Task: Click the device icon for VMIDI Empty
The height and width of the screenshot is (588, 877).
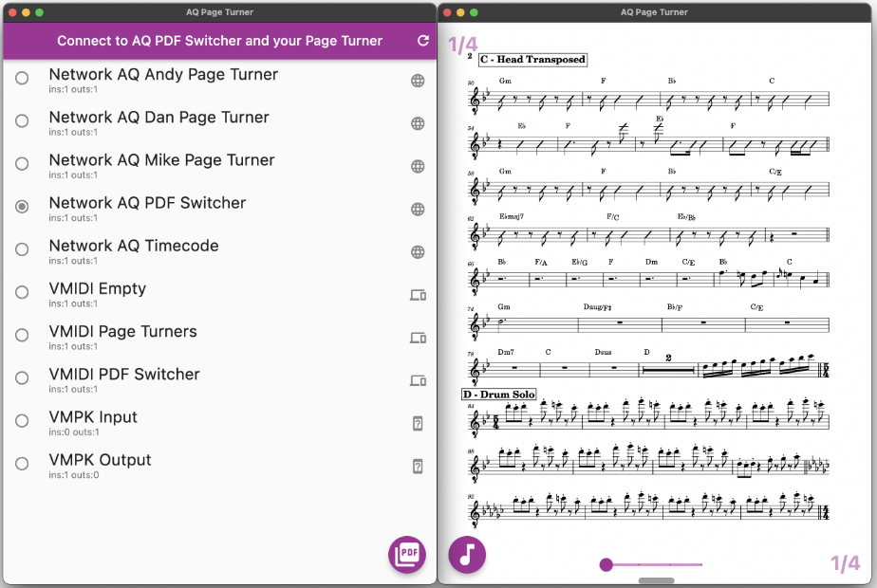Action: point(418,295)
